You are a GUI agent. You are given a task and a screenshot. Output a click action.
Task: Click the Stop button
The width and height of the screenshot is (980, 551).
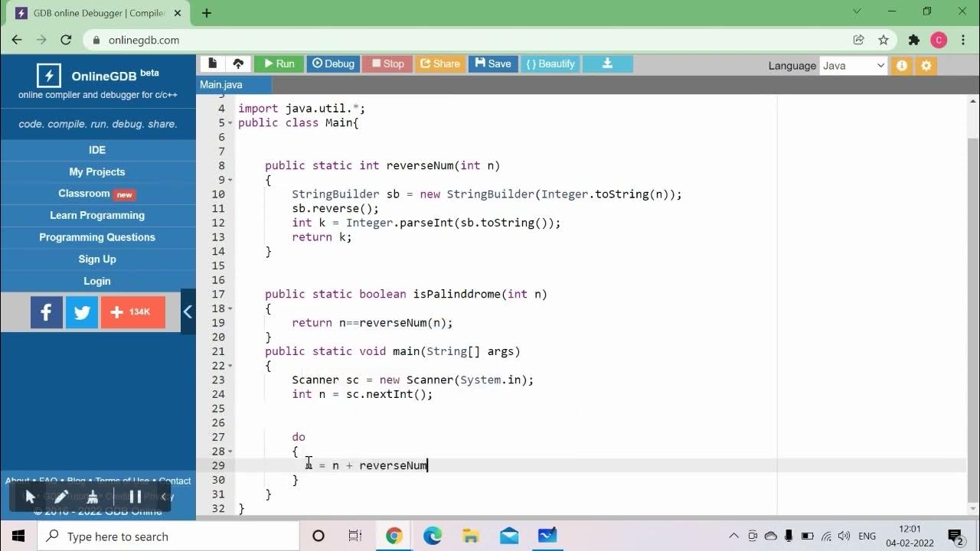point(387,64)
